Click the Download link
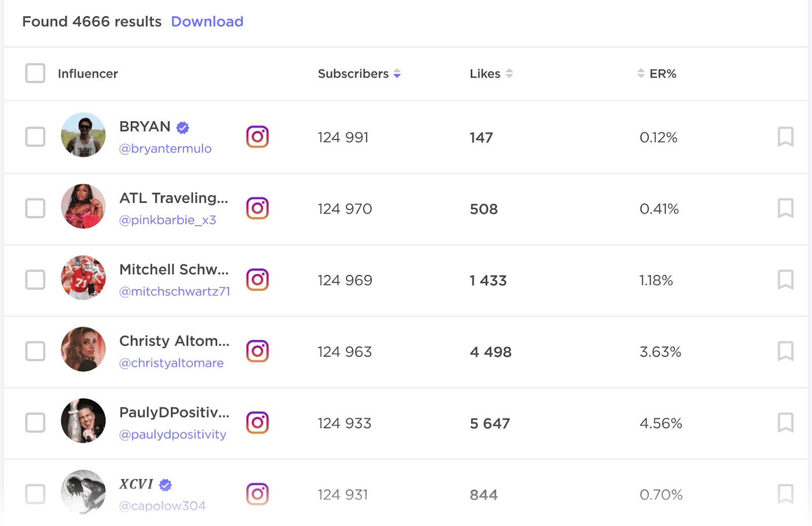 tap(207, 21)
